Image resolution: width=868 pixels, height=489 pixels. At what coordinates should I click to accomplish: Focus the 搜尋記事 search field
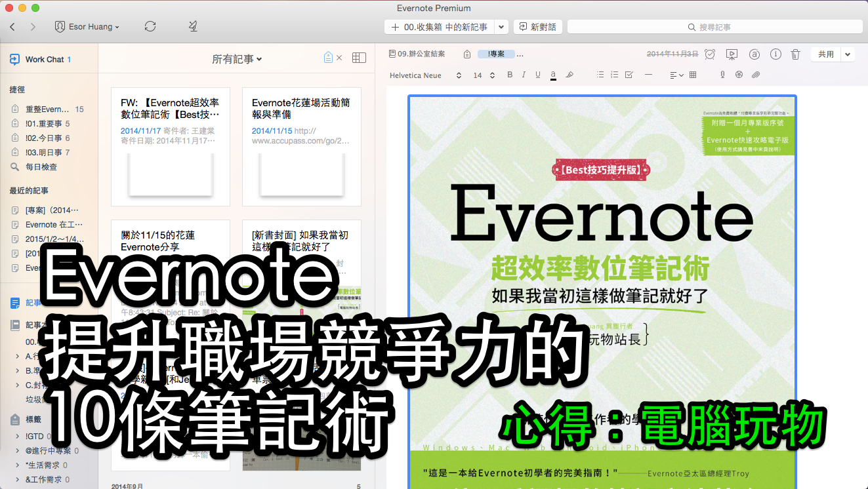(x=714, y=27)
